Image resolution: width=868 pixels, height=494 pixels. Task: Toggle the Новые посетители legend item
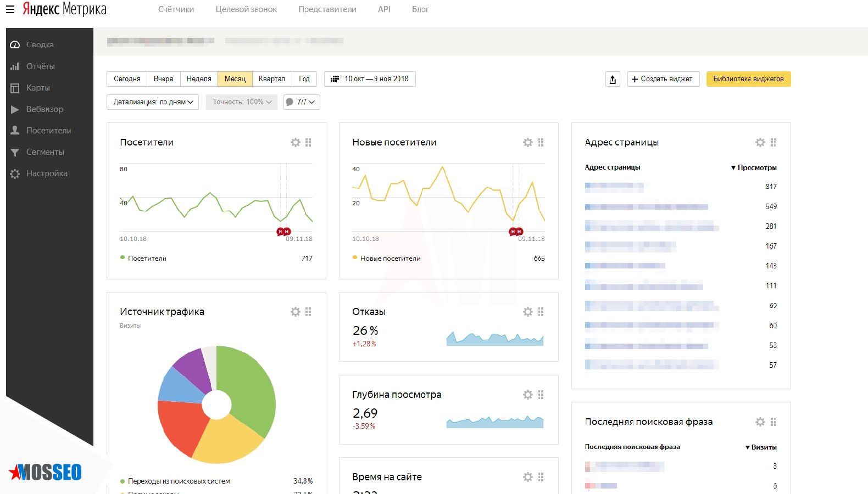click(x=387, y=258)
